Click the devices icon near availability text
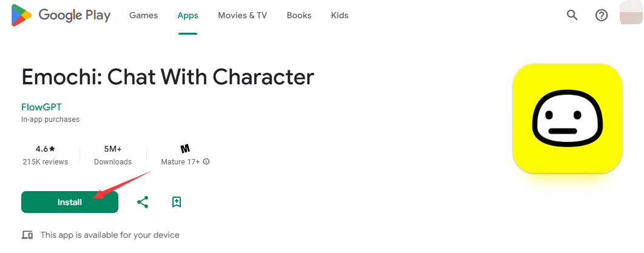This screenshot has width=644, height=253. [x=27, y=235]
